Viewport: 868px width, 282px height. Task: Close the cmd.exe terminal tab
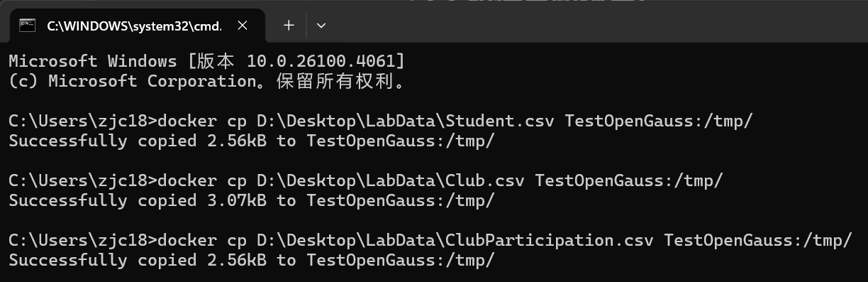tap(242, 26)
